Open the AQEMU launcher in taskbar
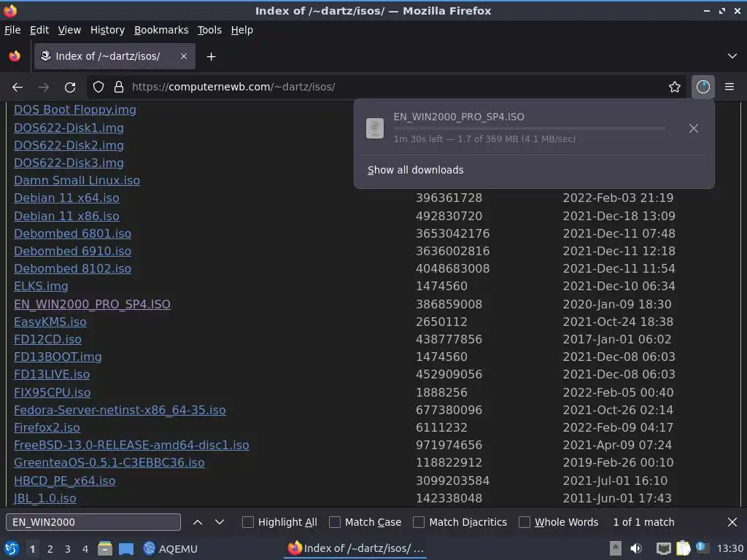 click(x=170, y=549)
